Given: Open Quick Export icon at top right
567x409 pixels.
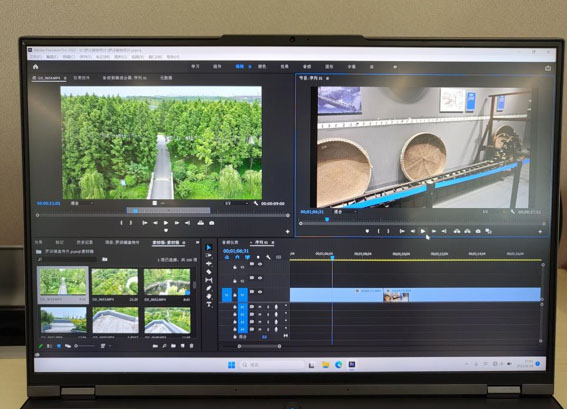Looking at the screenshot, I should [x=548, y=68].
